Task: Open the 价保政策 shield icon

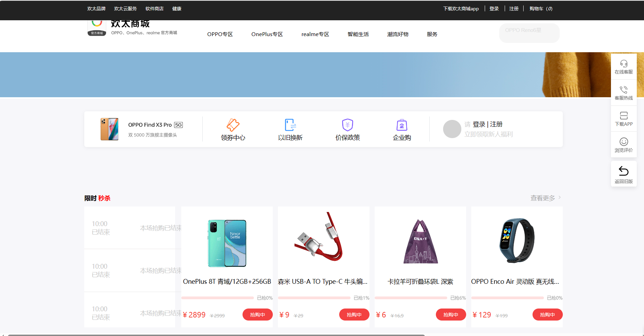Action: [x=348, y=125]
